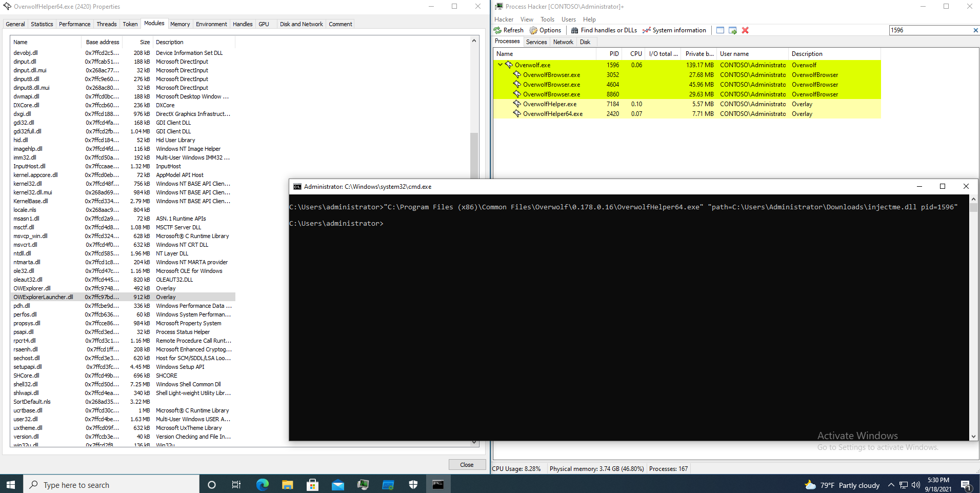Click Close button in Properties window

point(467,465)
